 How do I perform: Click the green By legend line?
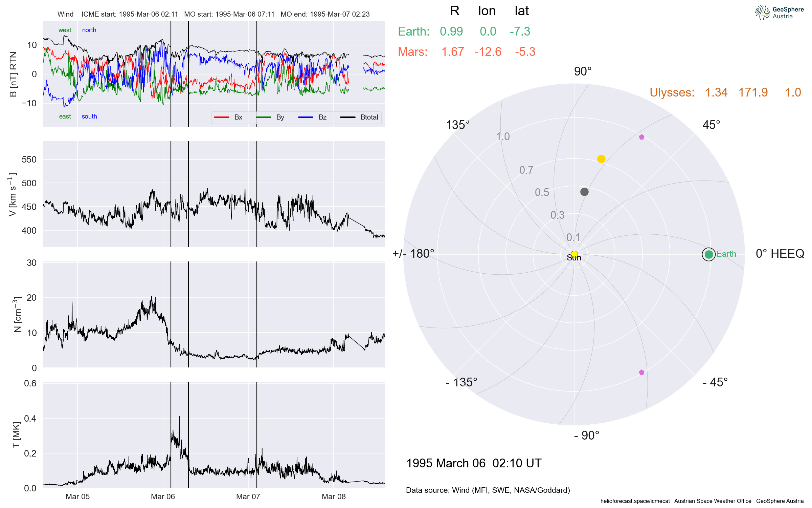tap(264, 117)
